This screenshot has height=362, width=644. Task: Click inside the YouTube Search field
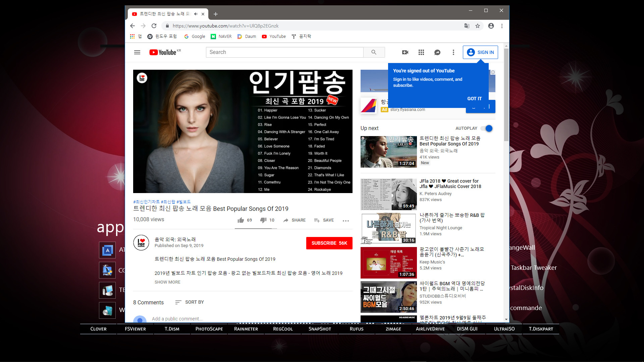[x=284, y=52]
